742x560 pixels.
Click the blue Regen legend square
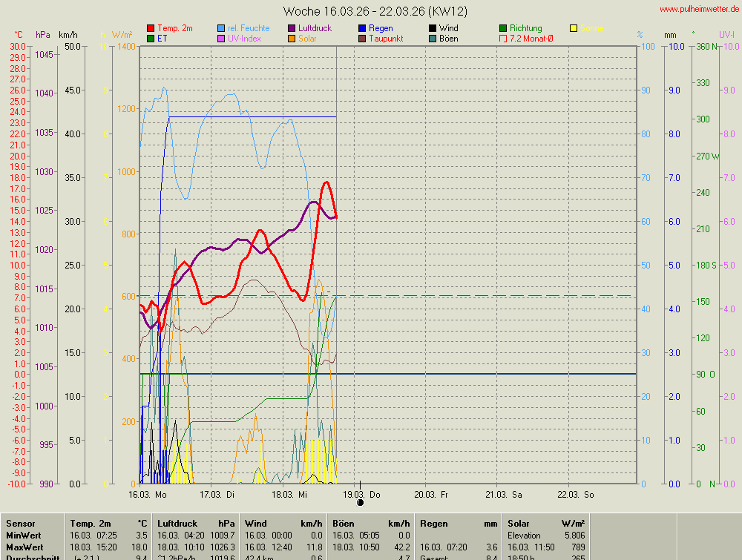363,28
